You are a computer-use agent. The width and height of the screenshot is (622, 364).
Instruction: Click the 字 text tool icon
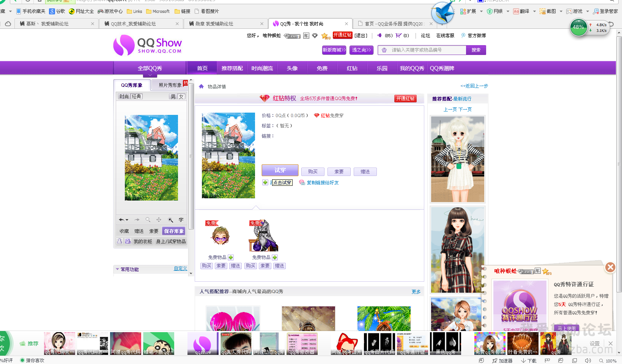[x=181, y=220]
